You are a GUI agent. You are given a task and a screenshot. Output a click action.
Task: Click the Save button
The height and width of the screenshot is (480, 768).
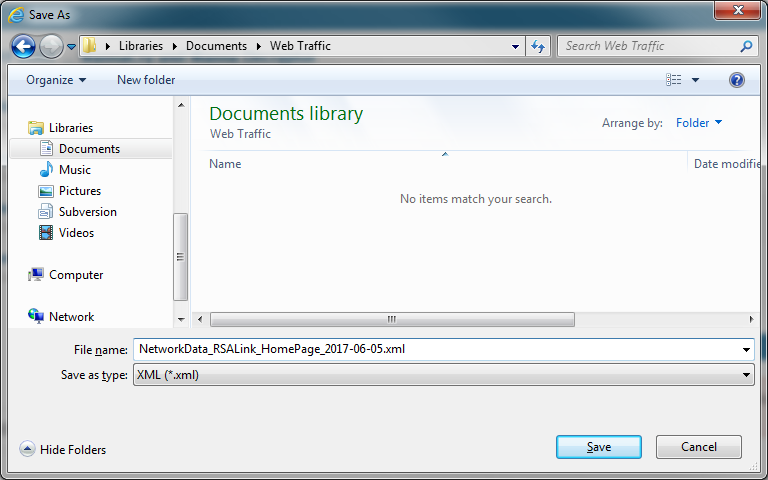click(599, 447)
